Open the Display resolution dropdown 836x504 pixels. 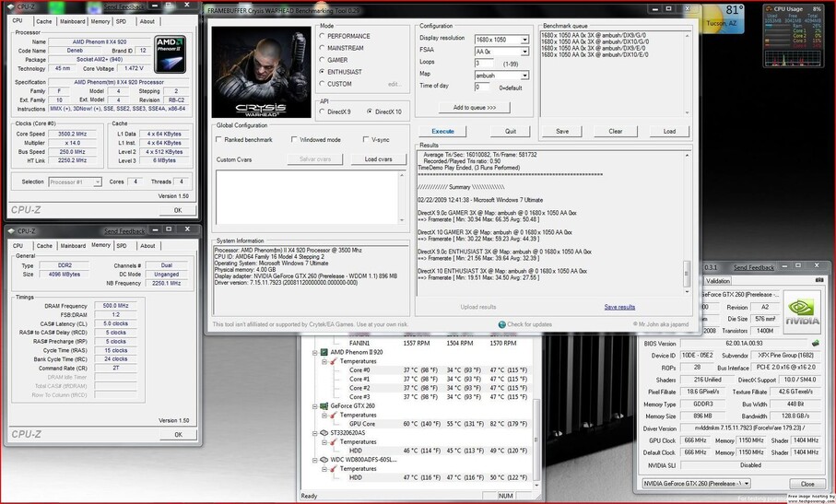[x=524, y=40]
